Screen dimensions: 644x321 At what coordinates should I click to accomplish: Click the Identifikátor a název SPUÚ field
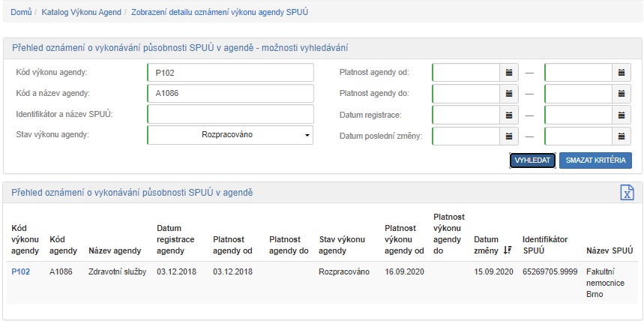[x=230, y=114]
